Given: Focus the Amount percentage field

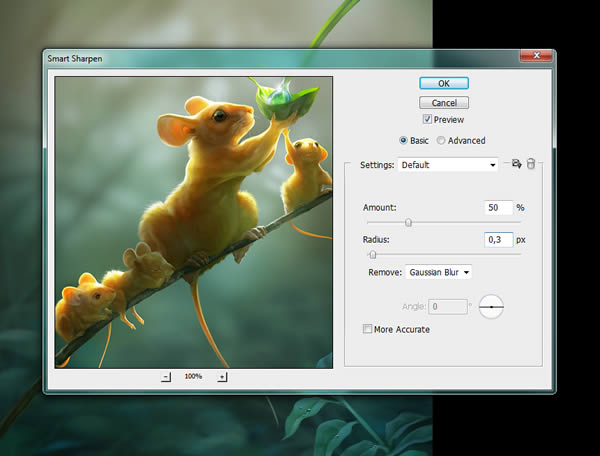Looking at the screenshot, I should click(497, 207).
